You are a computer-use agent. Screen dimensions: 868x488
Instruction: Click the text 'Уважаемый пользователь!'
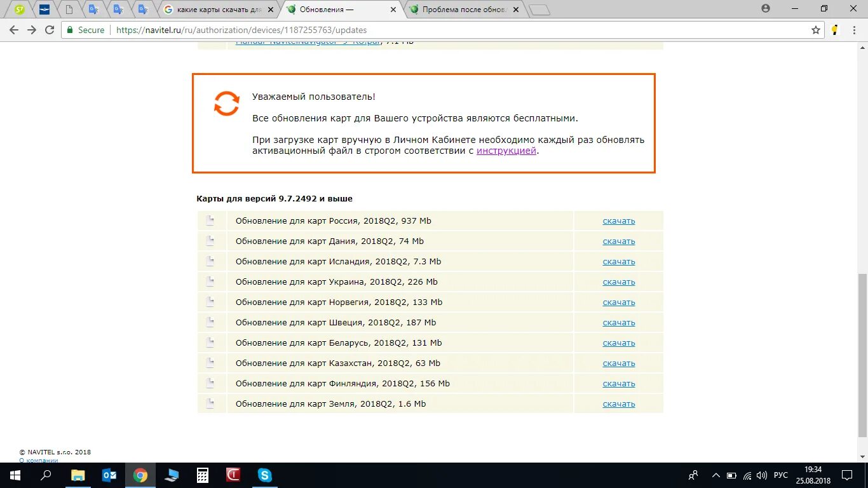[x=314, y=97]
